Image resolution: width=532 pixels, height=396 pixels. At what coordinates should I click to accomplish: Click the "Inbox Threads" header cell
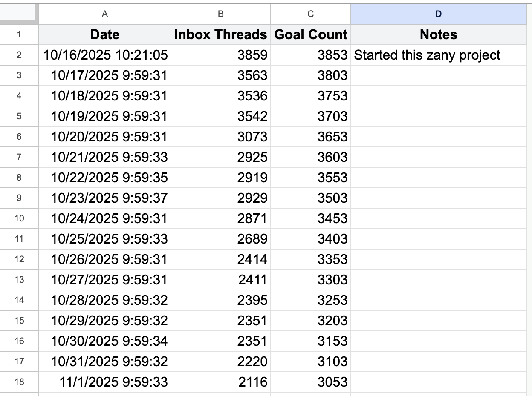click(220, 34)
